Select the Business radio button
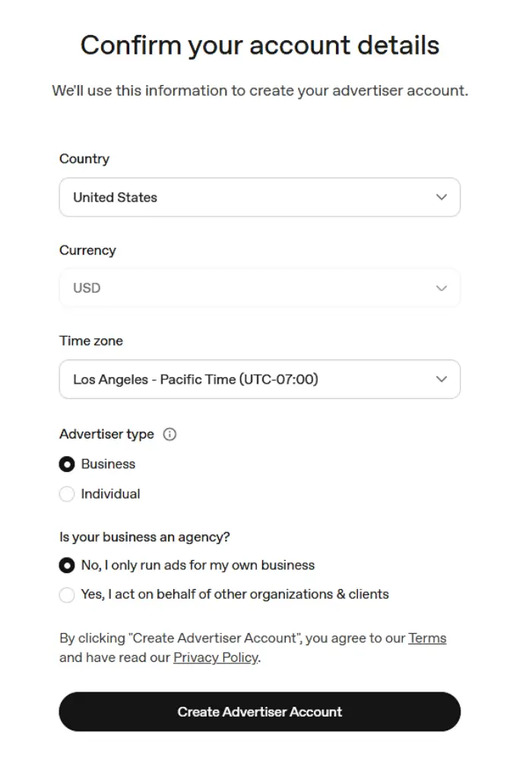Screen dimensions: 532x760 point(67,464)
